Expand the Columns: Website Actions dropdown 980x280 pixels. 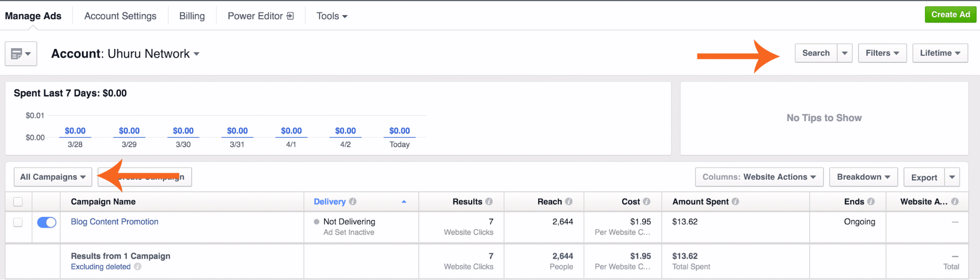click(x=758, y=177)
